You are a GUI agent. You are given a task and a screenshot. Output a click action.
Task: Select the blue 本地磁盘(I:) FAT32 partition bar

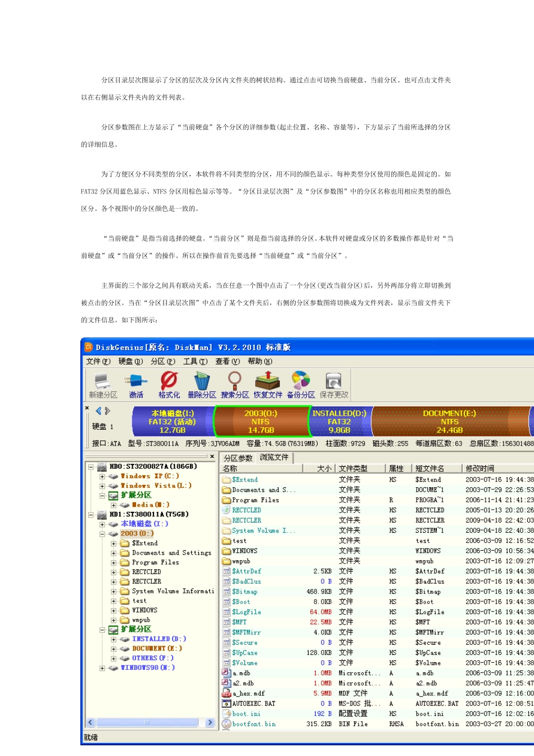click(172, 421)
